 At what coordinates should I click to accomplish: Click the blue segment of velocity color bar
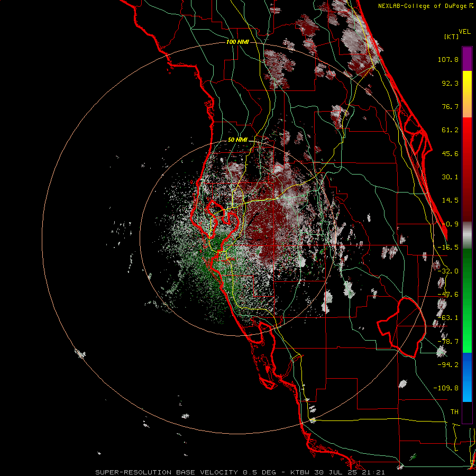tap(467, 377)
